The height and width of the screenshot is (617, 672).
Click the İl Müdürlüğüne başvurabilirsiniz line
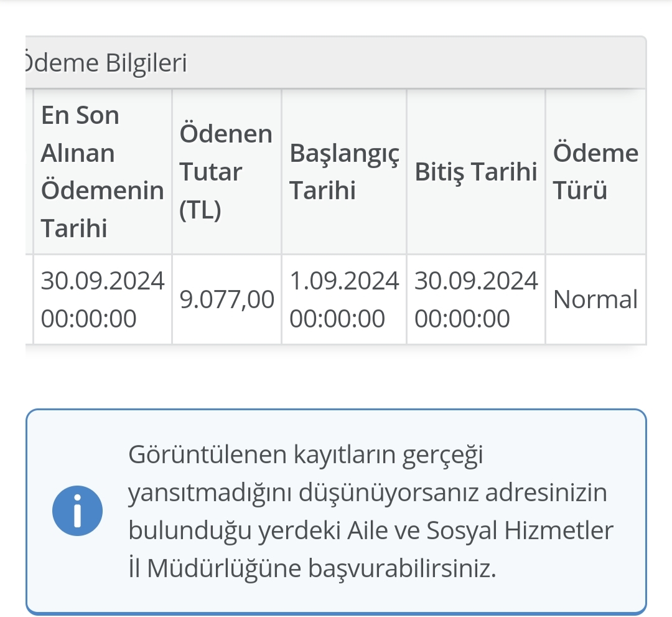(x=312, y=569)
